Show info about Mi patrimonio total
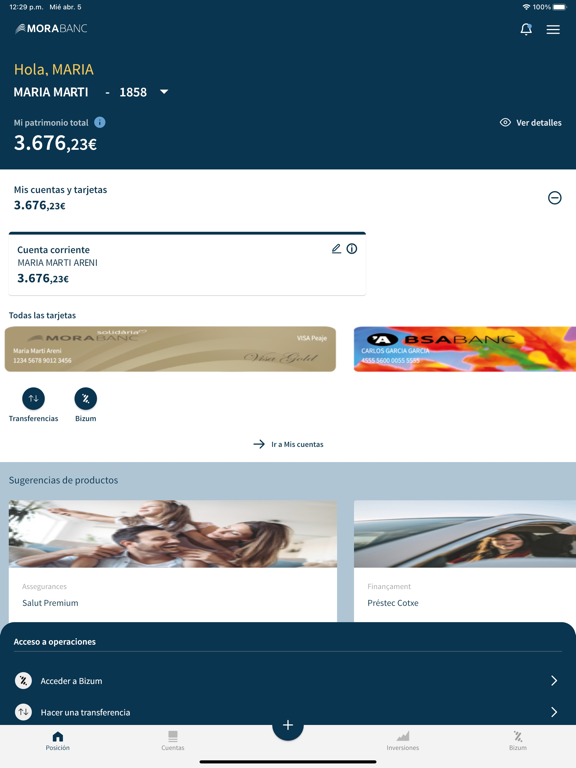This screenshot has width=576, height=768. click(x=99, y=122)
